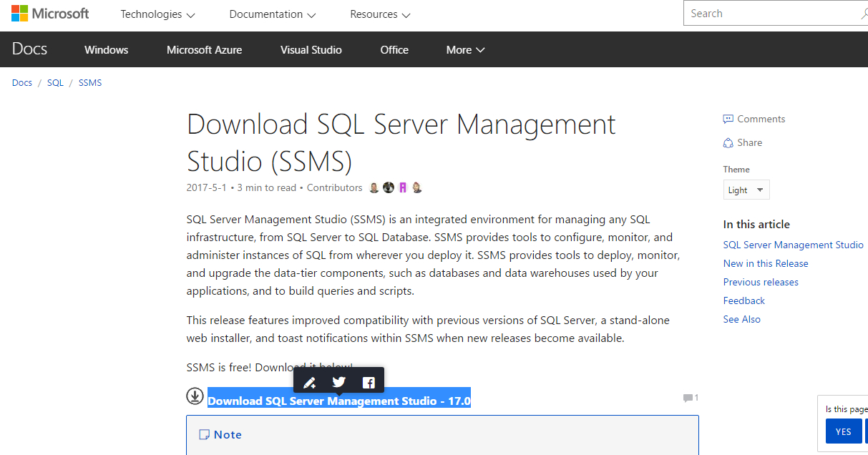
Task: Click the SQL breadcrumb link
Action: (55, 83)
